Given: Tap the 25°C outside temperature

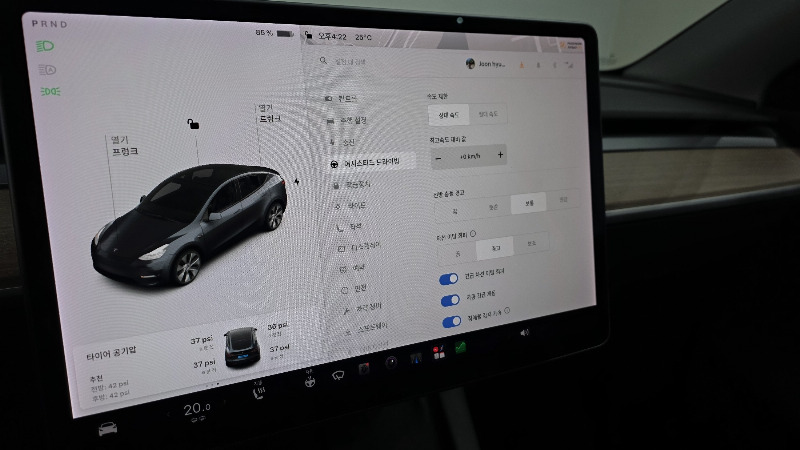Looking at the screenshot, I should (x=363, y=37).
